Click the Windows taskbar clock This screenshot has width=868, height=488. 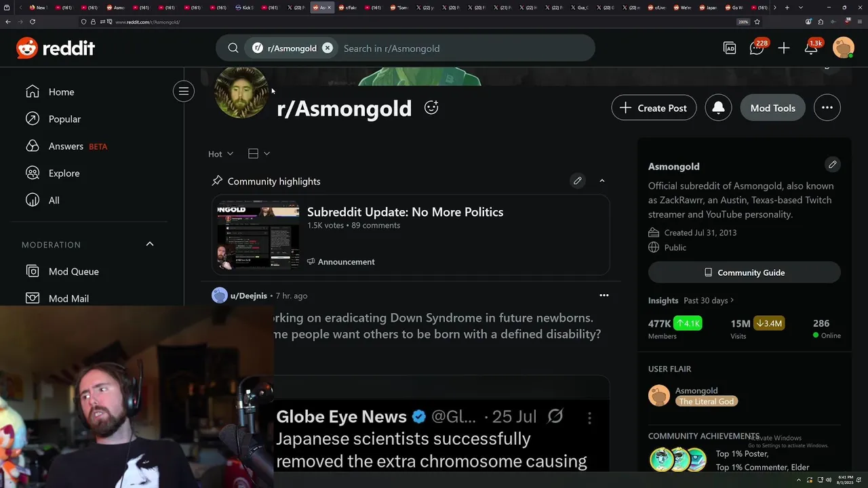846,479
